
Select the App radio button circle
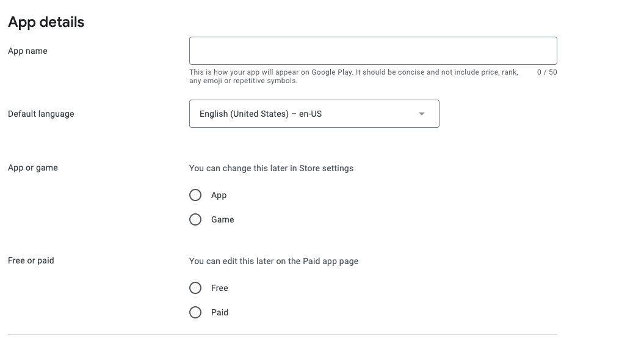coord(195,195)
